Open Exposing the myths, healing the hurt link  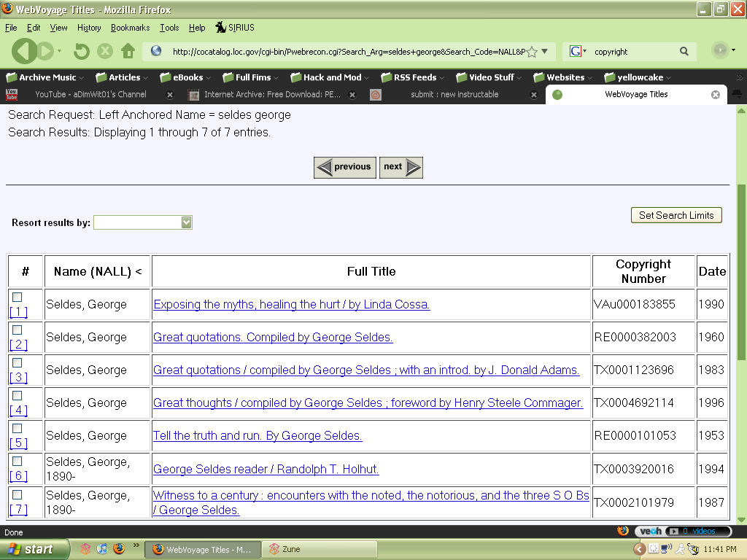292,304
